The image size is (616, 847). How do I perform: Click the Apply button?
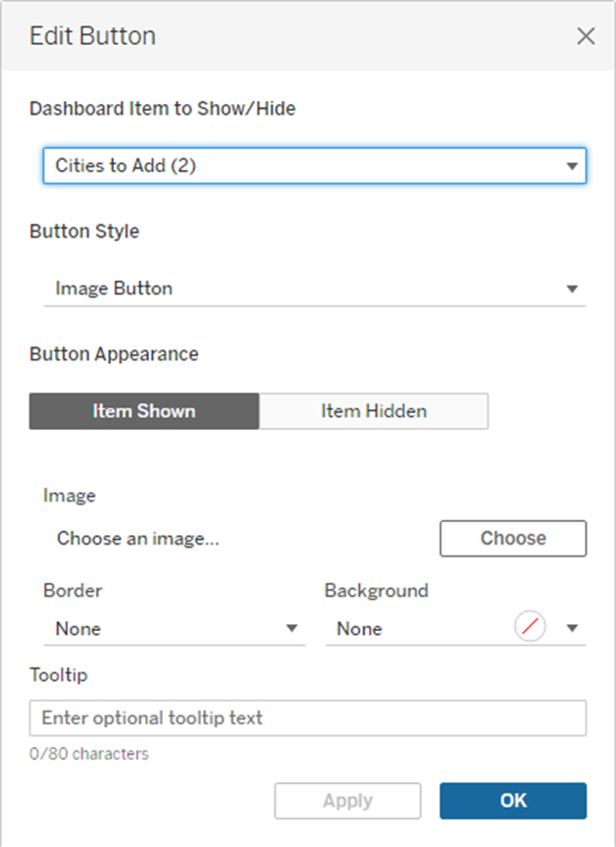pyautogui.click(x=347, y=801)
